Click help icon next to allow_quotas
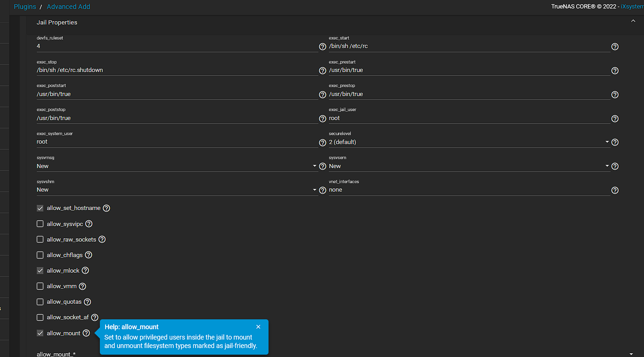Image resolution: width=644 pixels, height=357 pixels. (87, 302)
